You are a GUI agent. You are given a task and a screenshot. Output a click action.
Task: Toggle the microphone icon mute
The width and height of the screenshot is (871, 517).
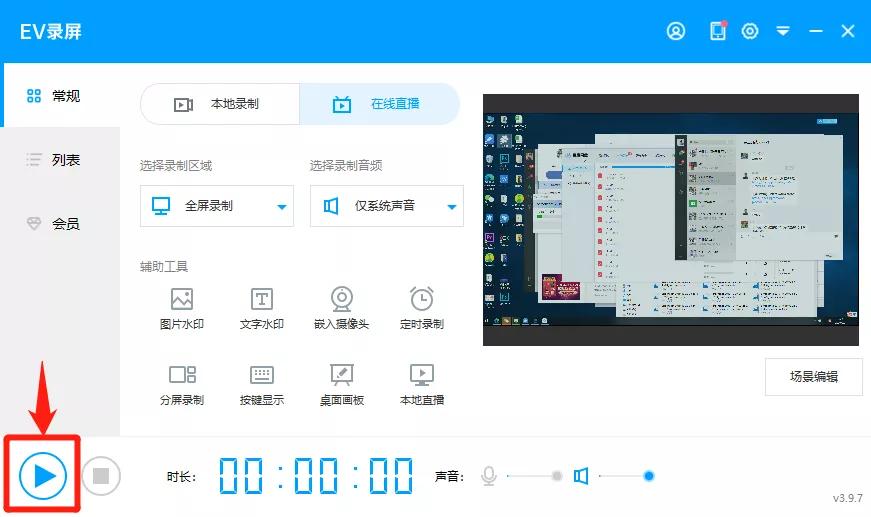(x=489, y=476)
